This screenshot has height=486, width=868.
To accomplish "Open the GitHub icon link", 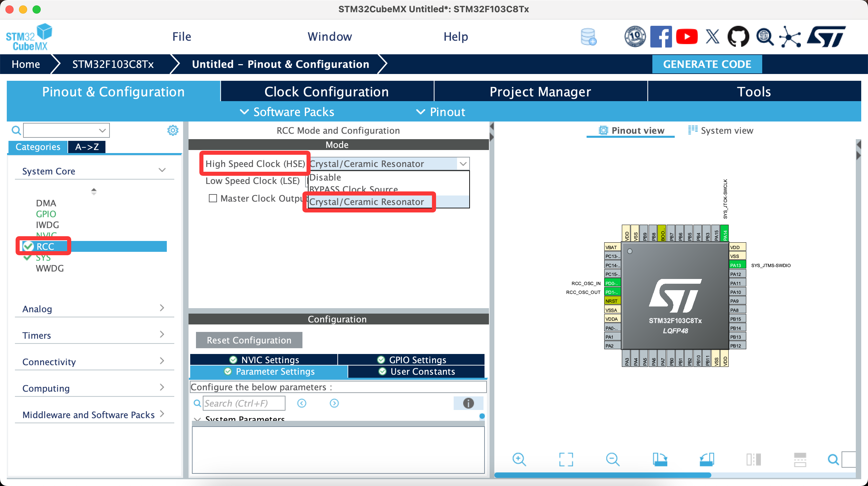I will tap(738, 37).
